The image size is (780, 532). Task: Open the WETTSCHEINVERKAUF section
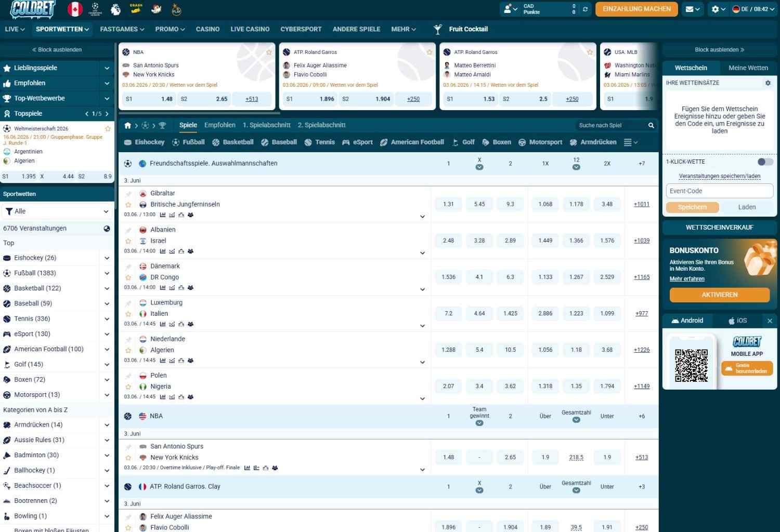pos(720,228)
